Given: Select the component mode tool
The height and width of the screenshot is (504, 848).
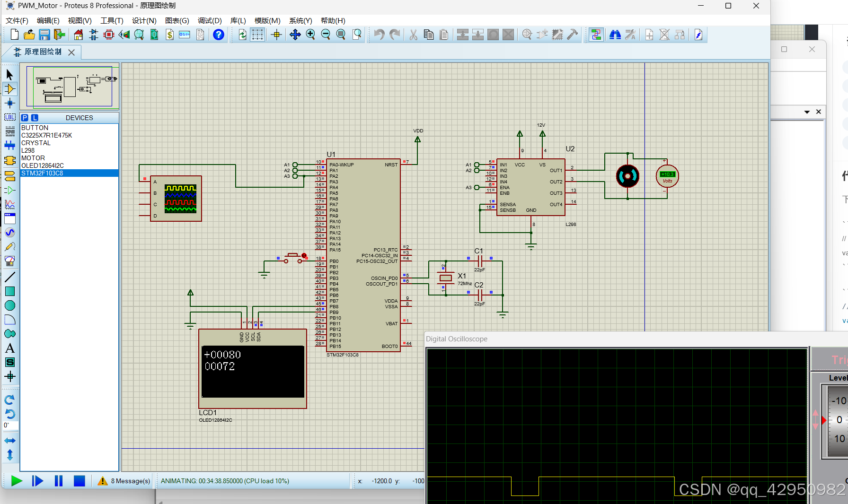Looking at the screenshot, I should click(x=10, y=88).
